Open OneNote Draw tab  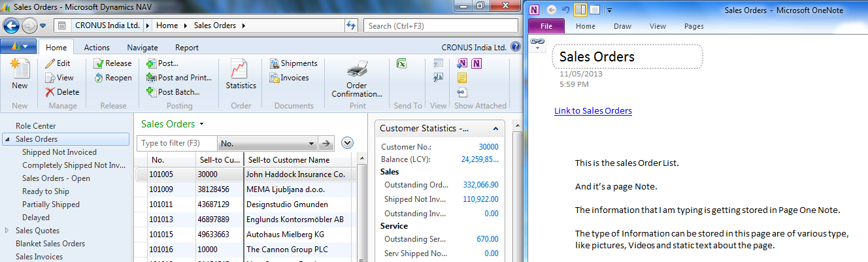[x=622, y=26]
